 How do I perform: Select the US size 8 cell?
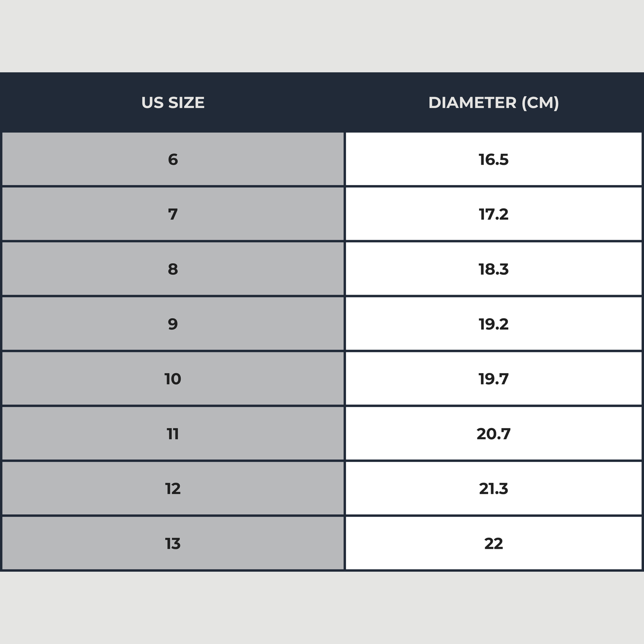click(x=173, y=269)
